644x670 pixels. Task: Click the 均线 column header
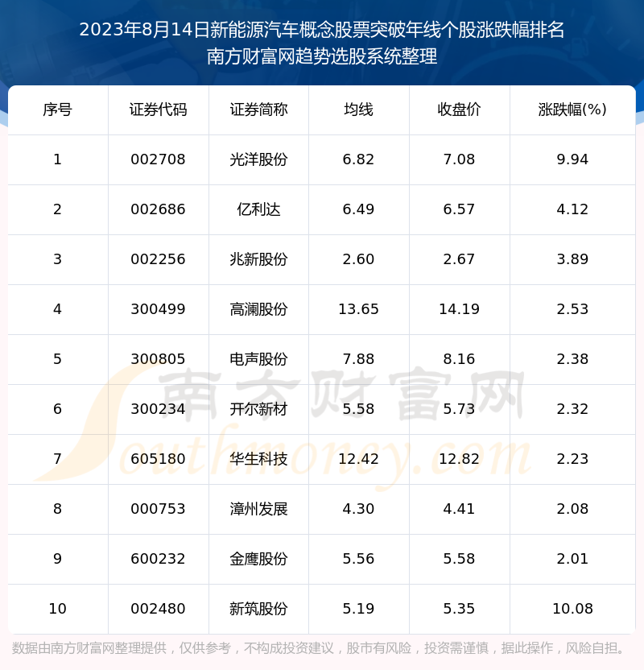359,110
